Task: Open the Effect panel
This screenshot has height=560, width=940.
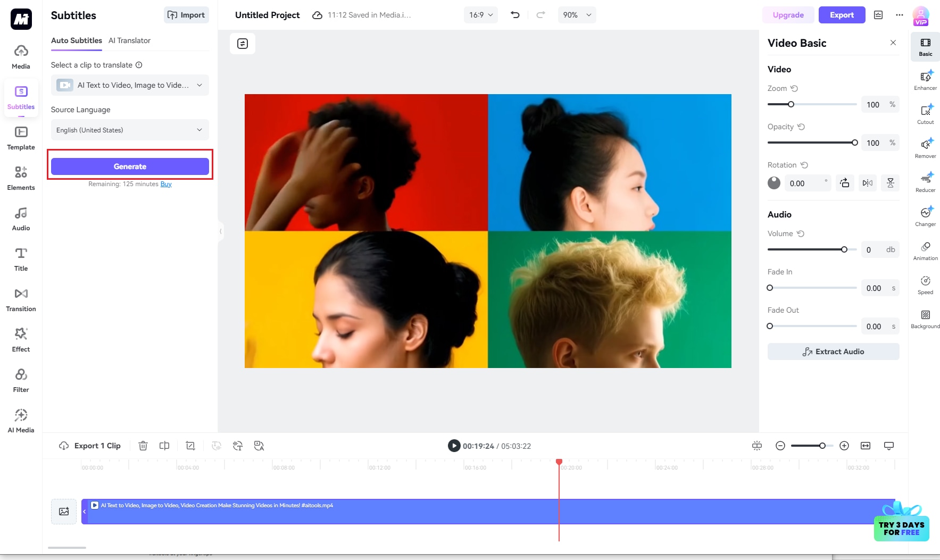Action: 21,340
